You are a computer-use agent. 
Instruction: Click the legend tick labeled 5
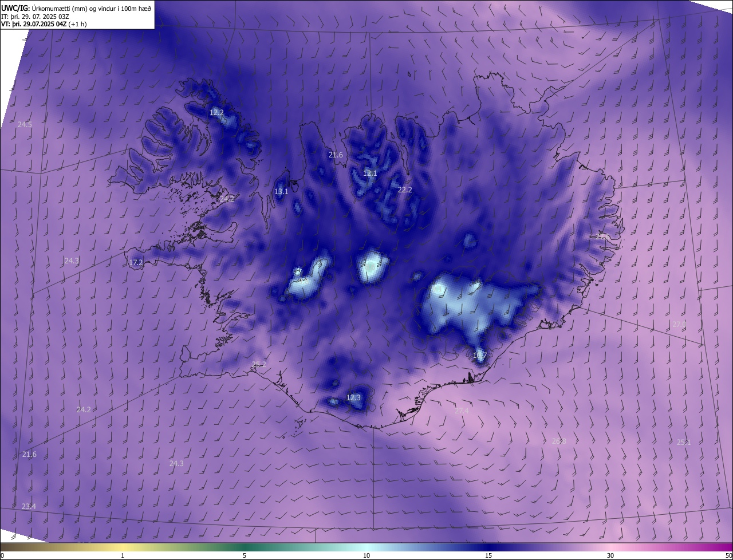point(245,555)
